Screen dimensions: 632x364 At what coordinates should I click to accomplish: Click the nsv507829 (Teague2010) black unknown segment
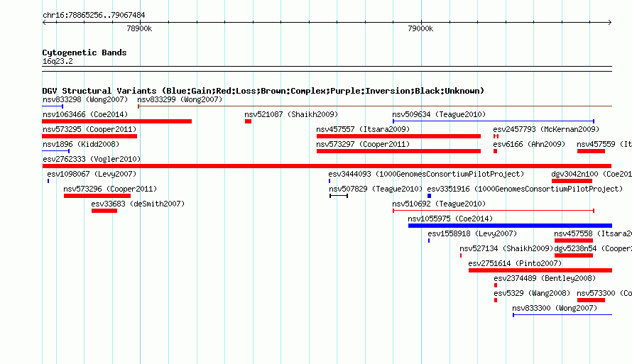tap(339, 196)
